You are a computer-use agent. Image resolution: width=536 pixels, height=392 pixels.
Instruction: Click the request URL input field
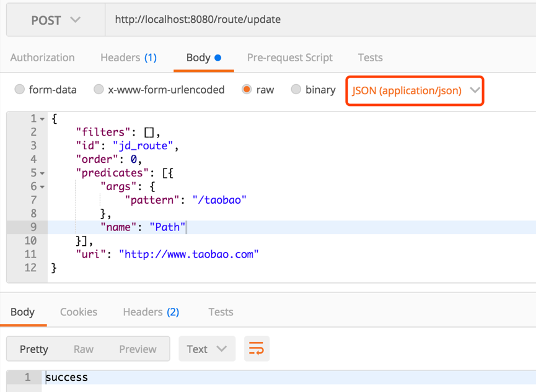click(x=310, y=20)
